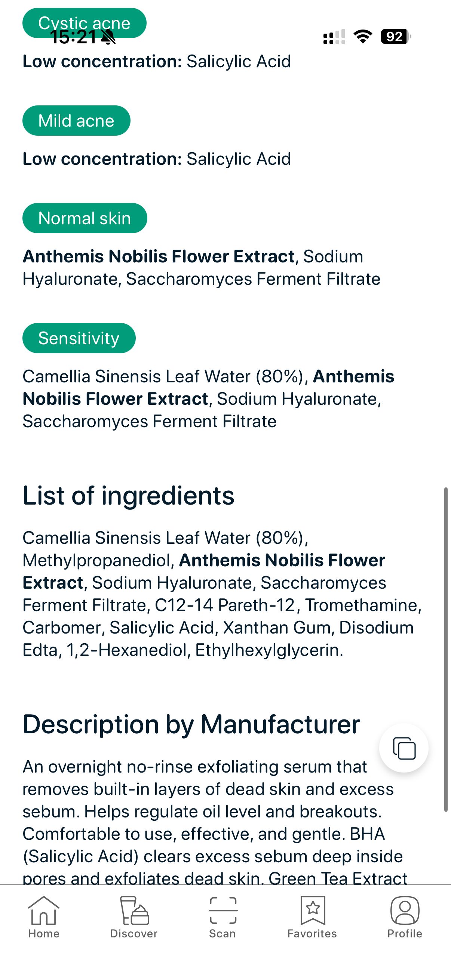
Task: Tap the Description by Manufacturer heading
Action: (x=192, y=723)
